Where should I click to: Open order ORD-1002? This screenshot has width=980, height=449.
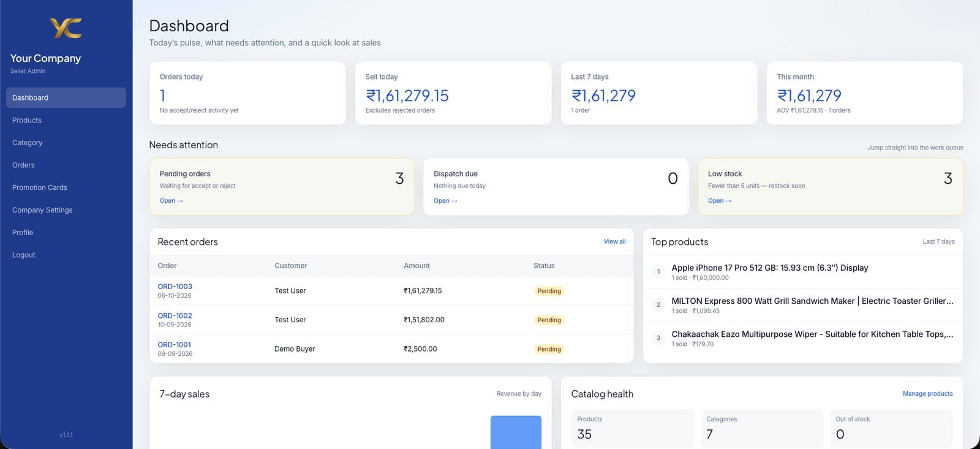point(175,316)
